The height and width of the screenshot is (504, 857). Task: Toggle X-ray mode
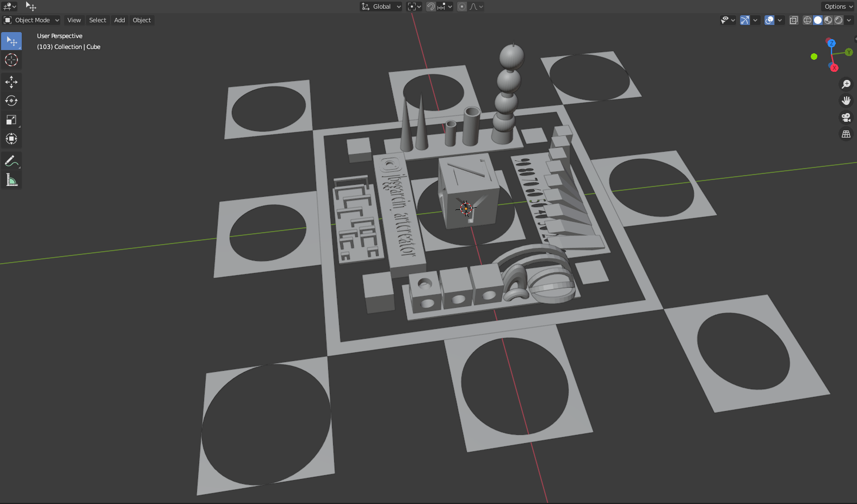(x=794, y=20)
